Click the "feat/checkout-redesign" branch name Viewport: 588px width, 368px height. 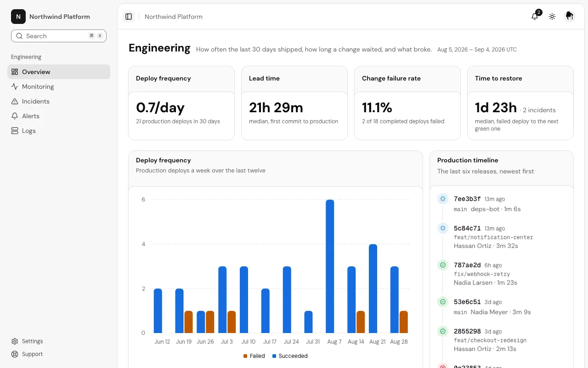[490, 340]
